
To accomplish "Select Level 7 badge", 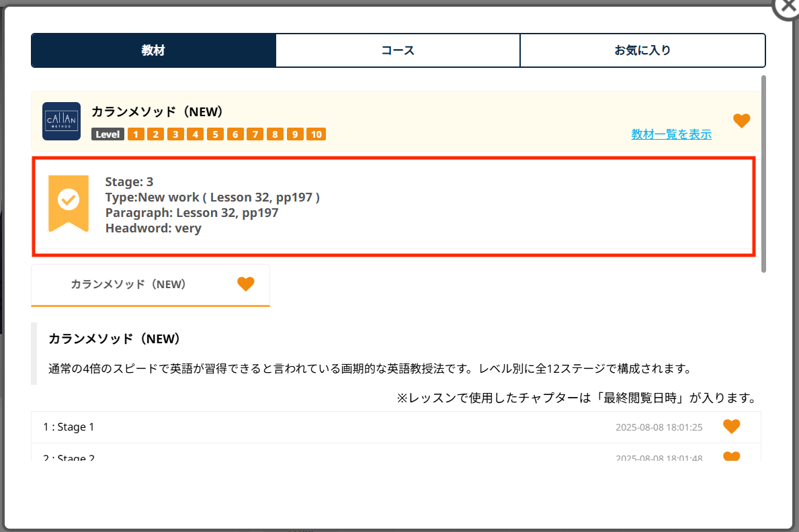I will point(255,134).
